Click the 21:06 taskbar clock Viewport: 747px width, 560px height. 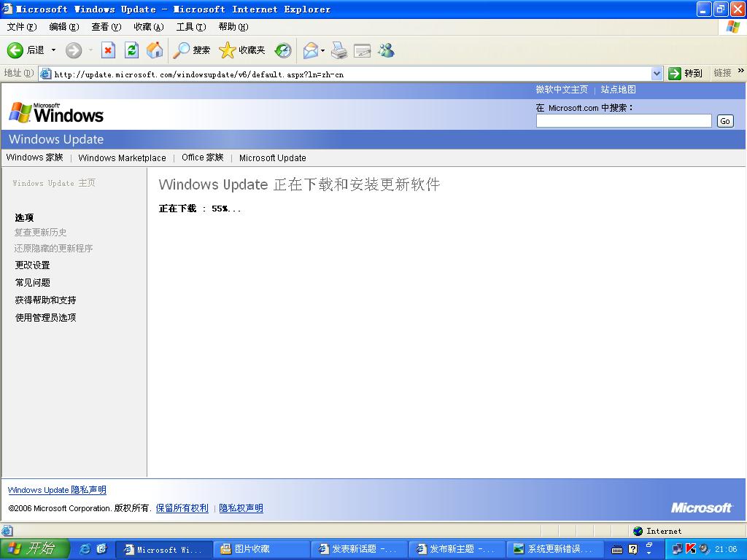(726, 549)
